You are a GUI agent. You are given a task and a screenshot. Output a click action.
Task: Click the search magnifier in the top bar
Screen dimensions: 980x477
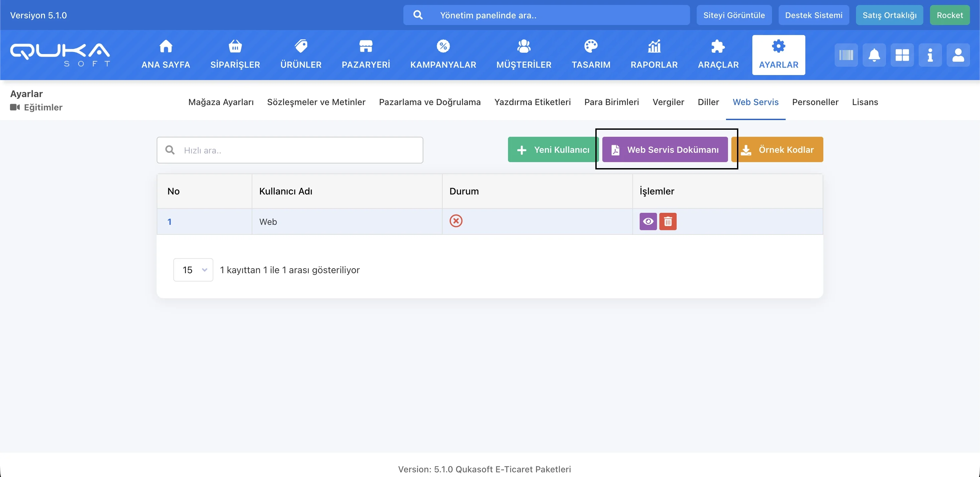coord(418,15)
